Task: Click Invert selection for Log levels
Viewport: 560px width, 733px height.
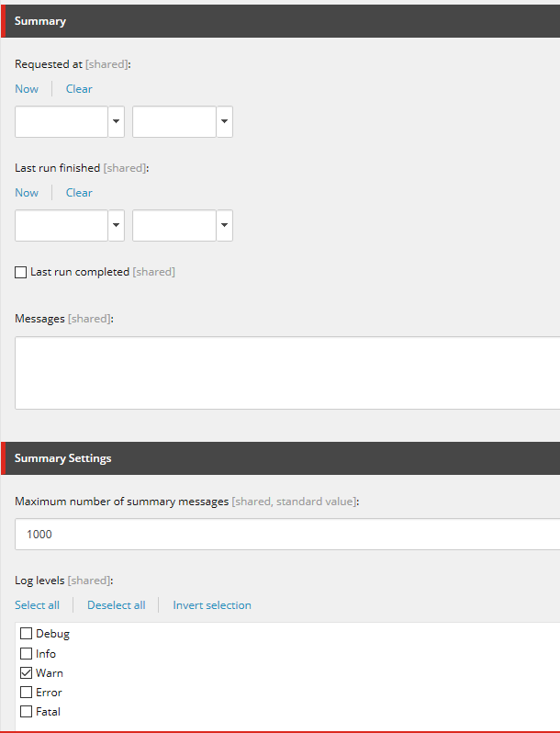Action: (212, 605)
